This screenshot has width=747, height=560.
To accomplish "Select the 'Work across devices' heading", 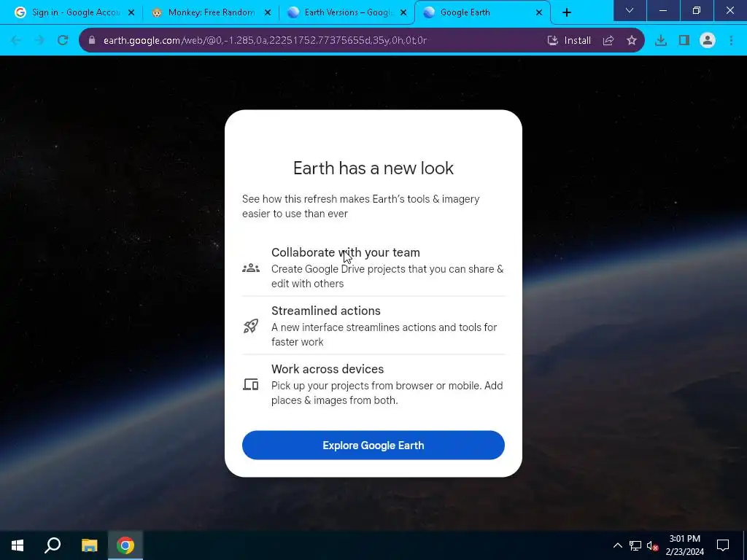I will click(328, 369).
